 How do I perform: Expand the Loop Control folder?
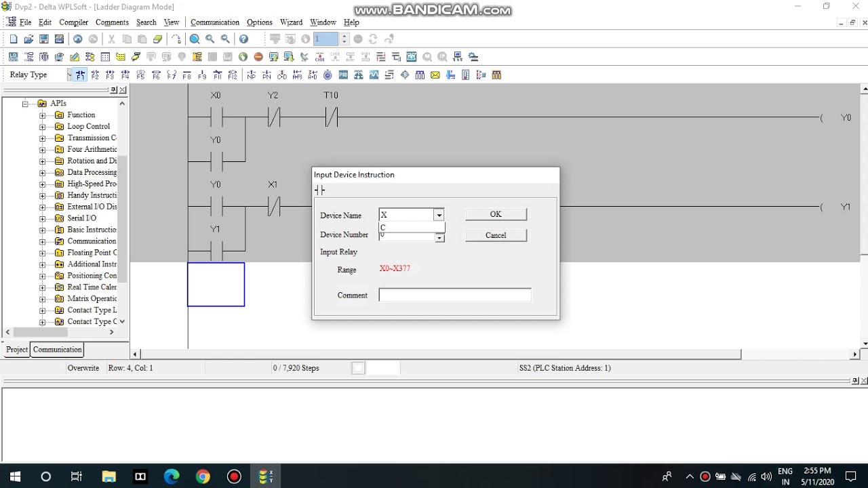pos(42,127)
